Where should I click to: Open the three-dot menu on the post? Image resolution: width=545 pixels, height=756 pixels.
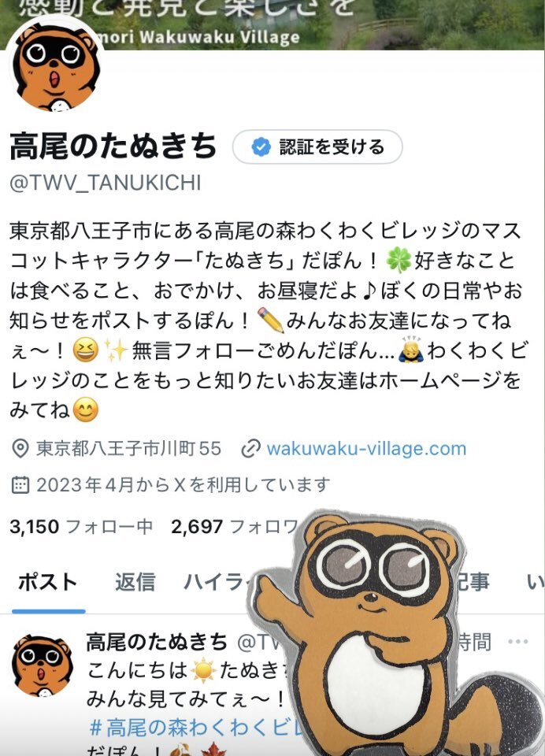(x=518, y=642)
